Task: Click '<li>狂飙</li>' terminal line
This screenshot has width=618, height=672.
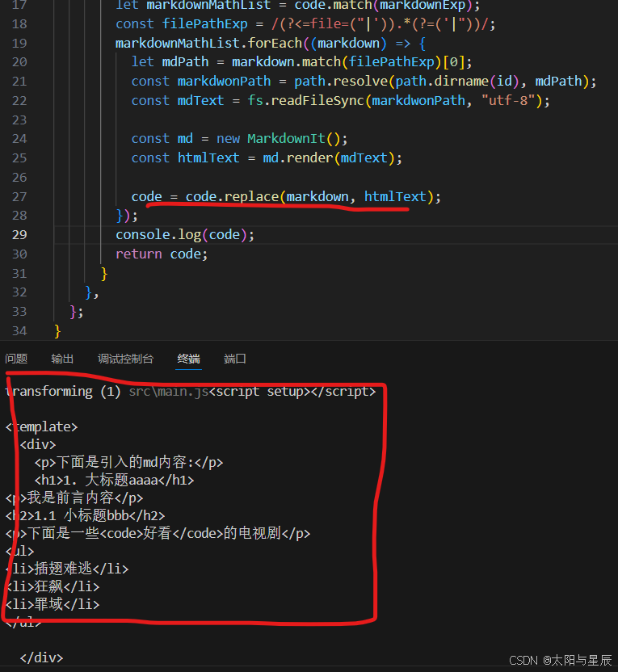Action: (x=53, y=586)
